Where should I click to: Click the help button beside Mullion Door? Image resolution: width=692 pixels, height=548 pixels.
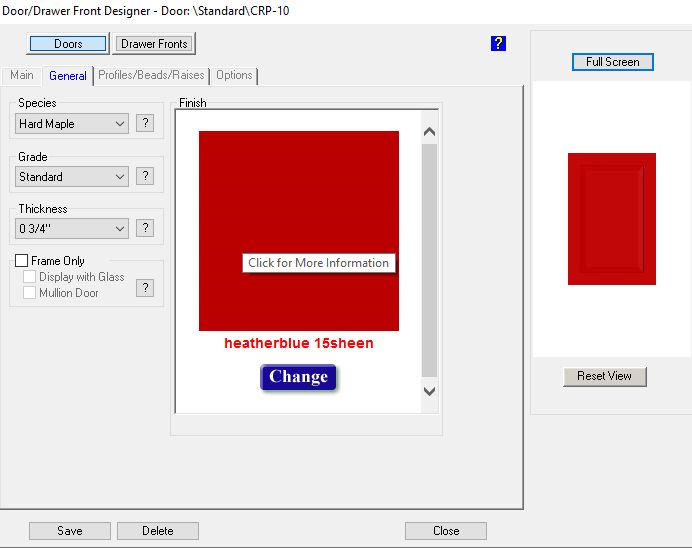[145, 288]
